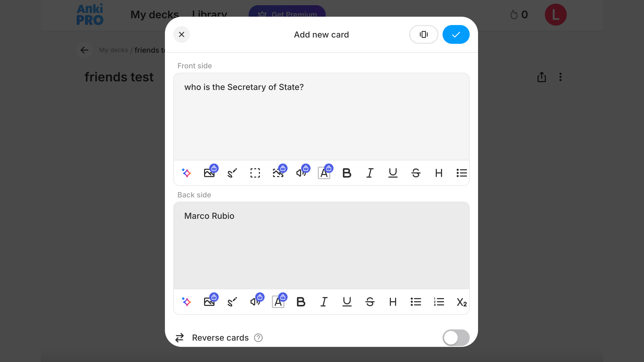Apply strikethrough on the back side toolbar
The height and width of the screenshot is (362, 644).
point(370,302)
